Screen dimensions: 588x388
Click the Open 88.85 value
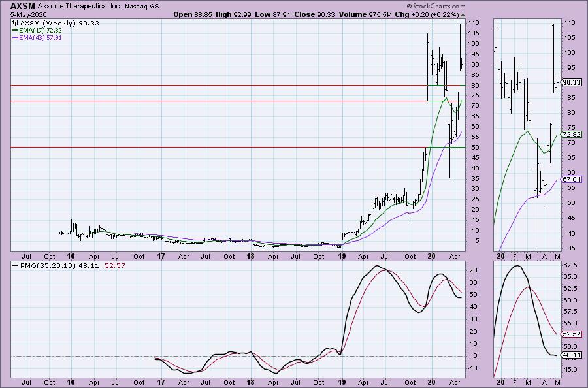pos(192,14)
